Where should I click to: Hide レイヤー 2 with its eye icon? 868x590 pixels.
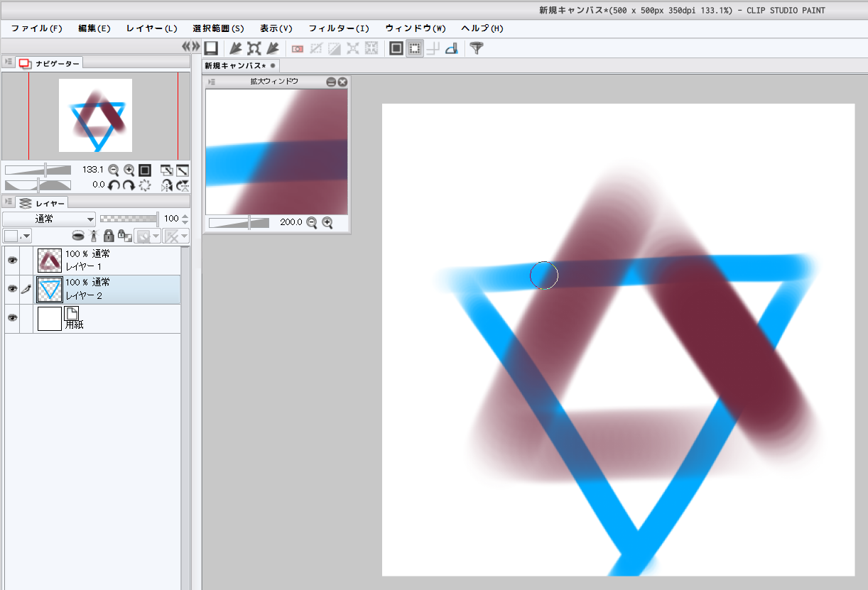[x=12, y=289]
